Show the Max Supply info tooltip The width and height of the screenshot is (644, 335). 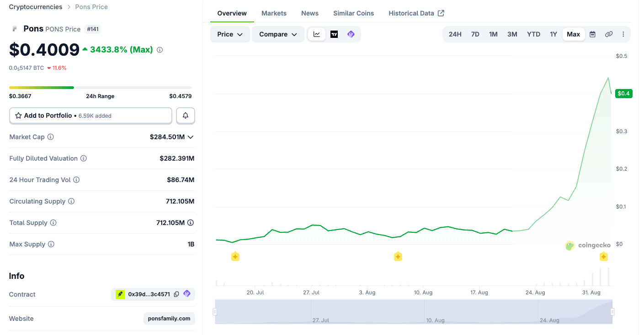51,244
